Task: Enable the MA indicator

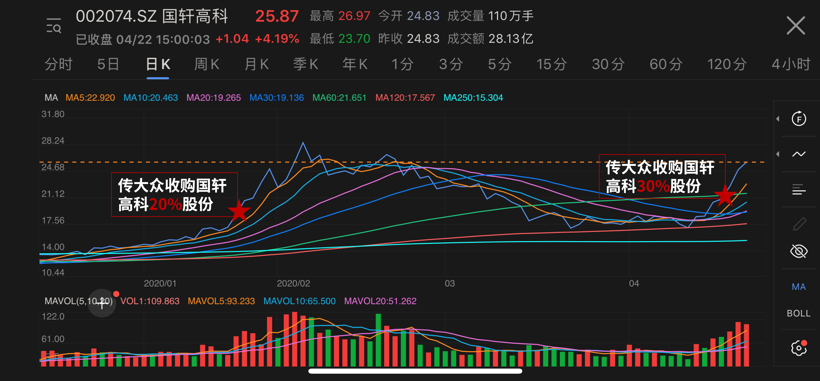Action: [x=799, y=286]
